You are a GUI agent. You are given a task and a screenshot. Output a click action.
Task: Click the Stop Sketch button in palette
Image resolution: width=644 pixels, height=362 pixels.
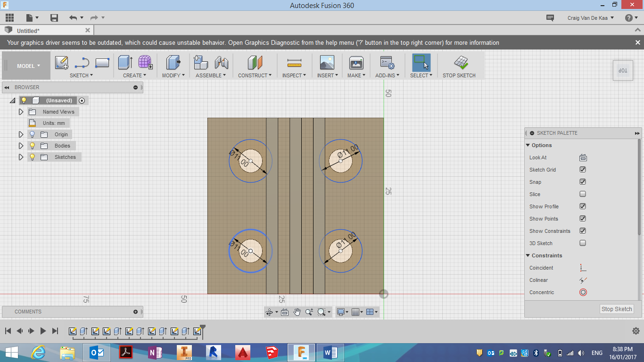(617, 309)
